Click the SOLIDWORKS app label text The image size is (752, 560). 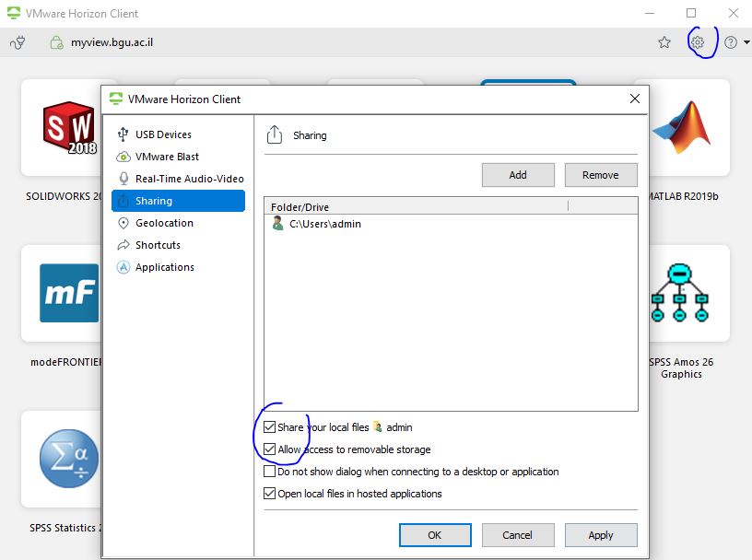coord(64,196)
